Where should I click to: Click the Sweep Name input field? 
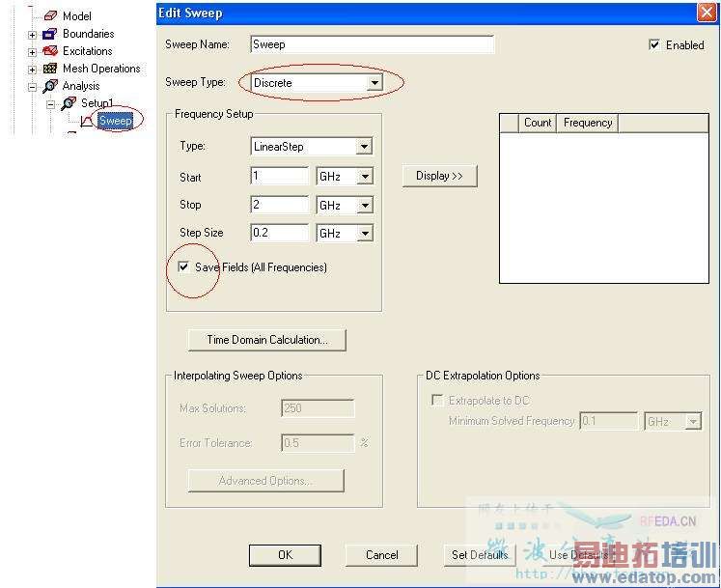(x=372, y=44)
